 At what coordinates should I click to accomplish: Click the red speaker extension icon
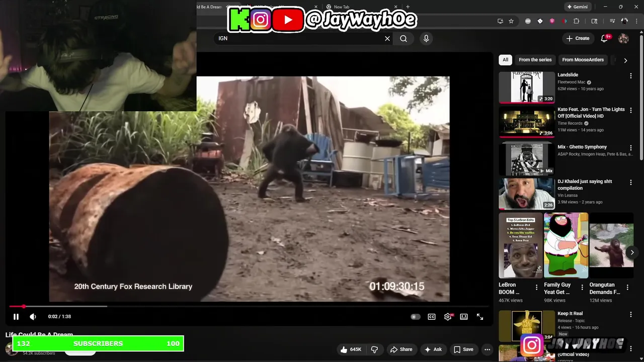[564, 21]
